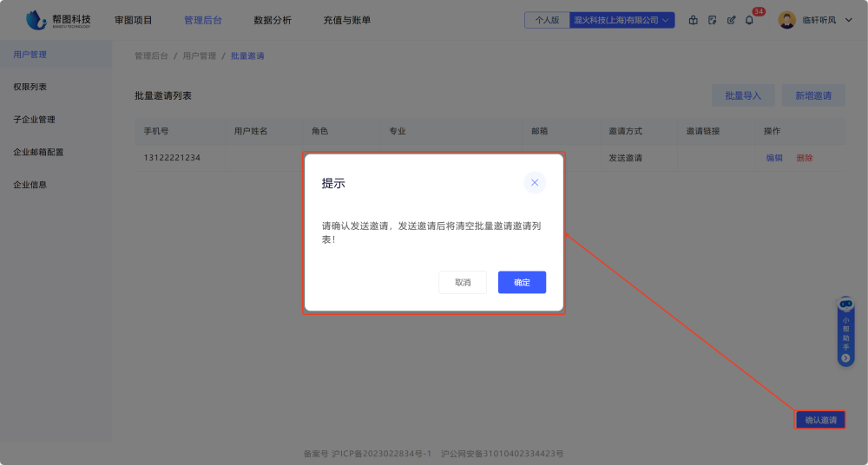
Task: Open 企业邮箱配置 in the sidebar
Action: 38,152
